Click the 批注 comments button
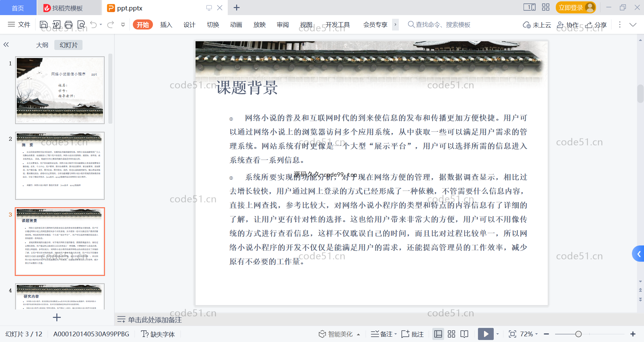Screen dimensions: 644x342 pyautogui.click(x=413, y=334)
